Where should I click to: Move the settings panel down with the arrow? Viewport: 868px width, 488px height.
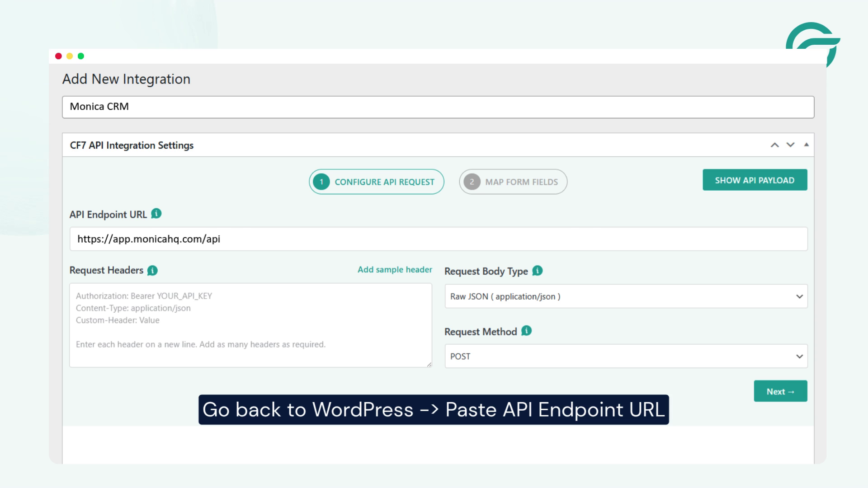pyautogui.click(x=790, y=145)
